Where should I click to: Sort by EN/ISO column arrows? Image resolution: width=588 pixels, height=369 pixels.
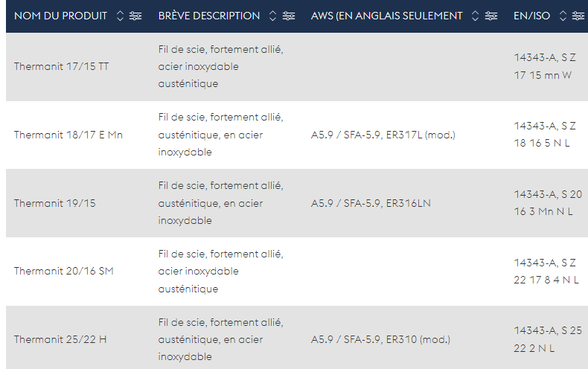pyautogui.click(x=563, y=16)
